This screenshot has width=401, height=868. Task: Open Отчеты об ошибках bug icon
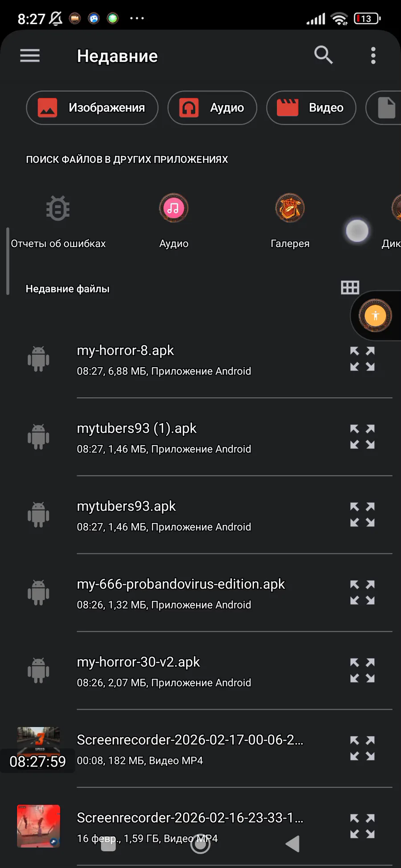[58, 208]
